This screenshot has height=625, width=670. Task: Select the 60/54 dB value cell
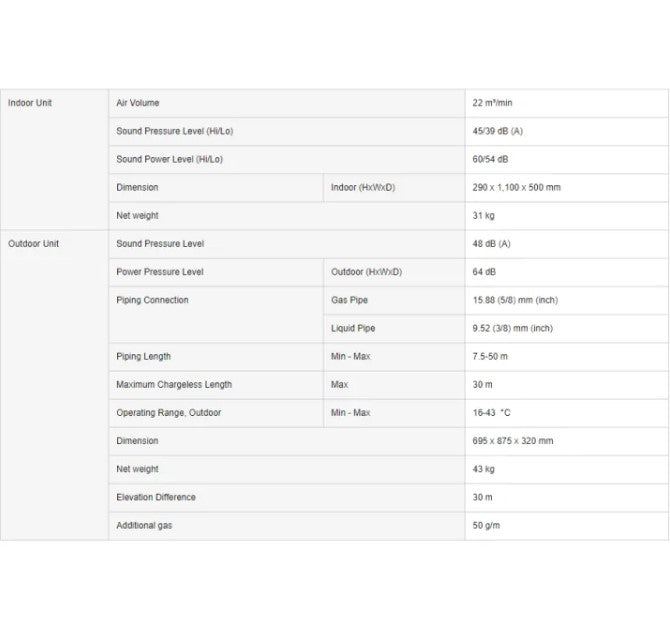click(567, 159)
